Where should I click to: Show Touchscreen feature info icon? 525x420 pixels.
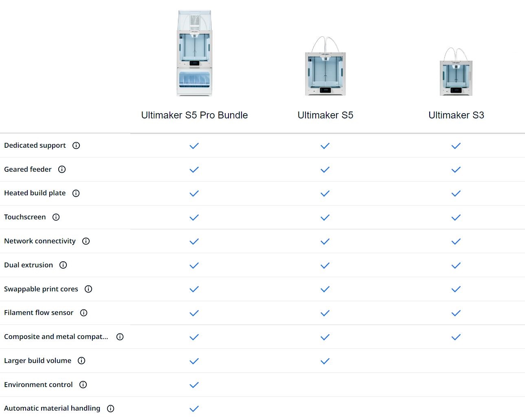pyautogui.click(x=56, y=217)
